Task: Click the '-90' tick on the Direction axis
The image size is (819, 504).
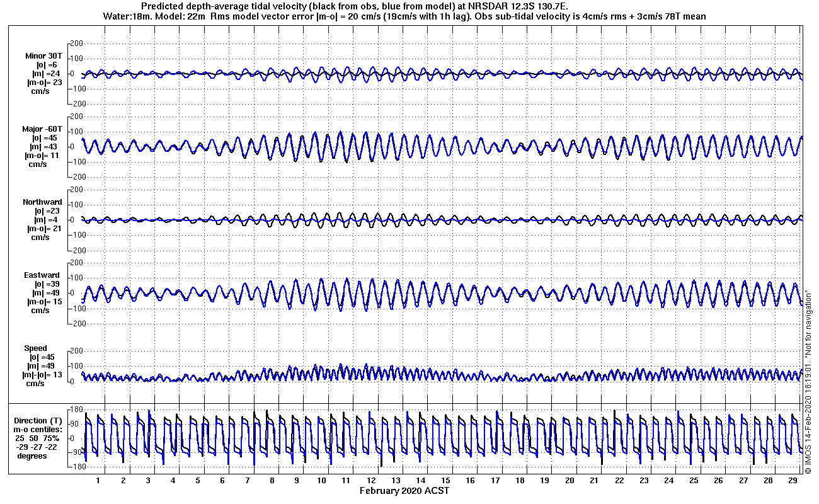Action: pos(77,452)
